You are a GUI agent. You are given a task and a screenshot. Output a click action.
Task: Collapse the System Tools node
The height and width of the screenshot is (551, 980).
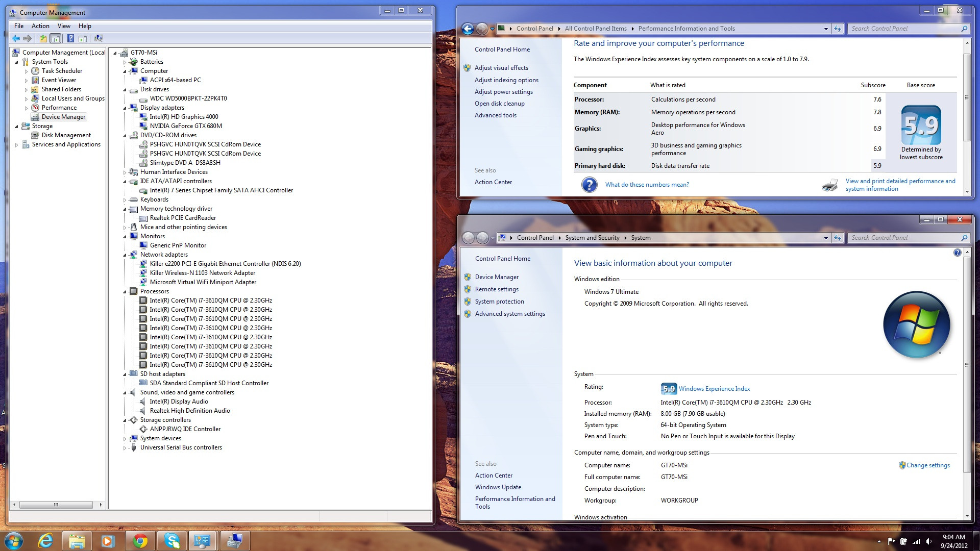tap(16, 62)
